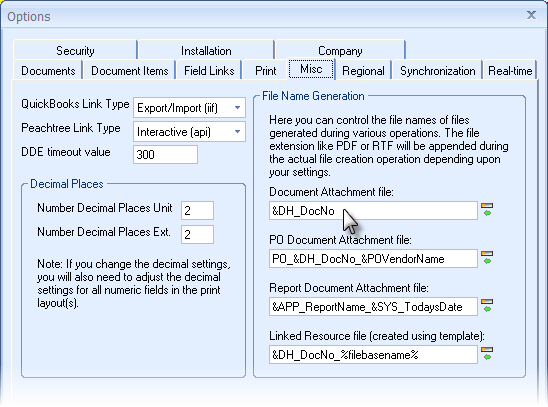548x407 pixels.
Task: Open the Installation tab
Action: click(x=206, y=51)
